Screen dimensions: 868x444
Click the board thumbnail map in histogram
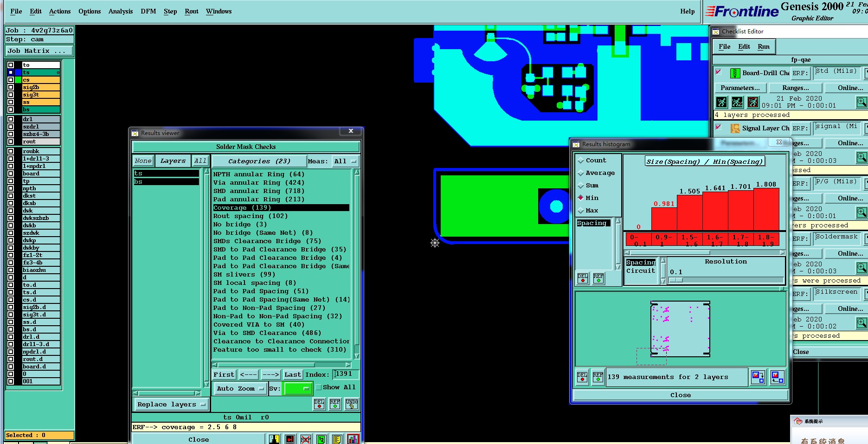(x=680, y=328)
